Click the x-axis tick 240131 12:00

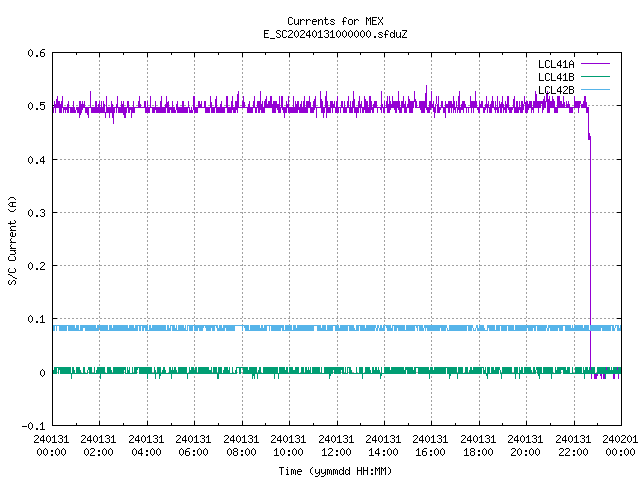pyautogui.click(x=336, y=446)
